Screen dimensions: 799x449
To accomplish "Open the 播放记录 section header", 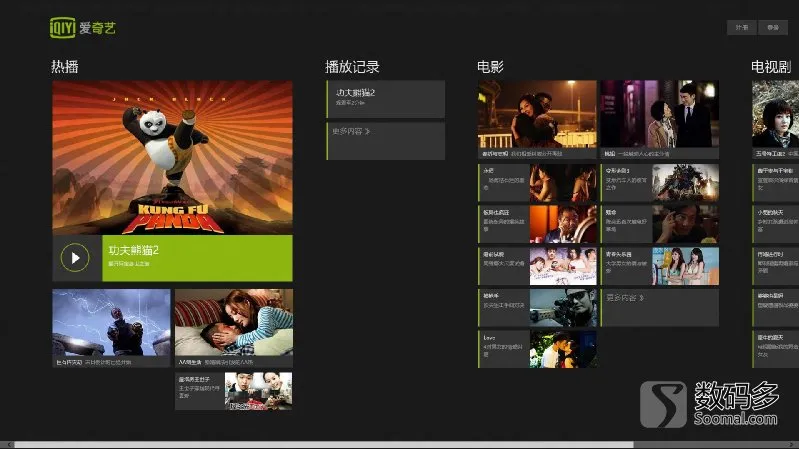I will (352, 67).
